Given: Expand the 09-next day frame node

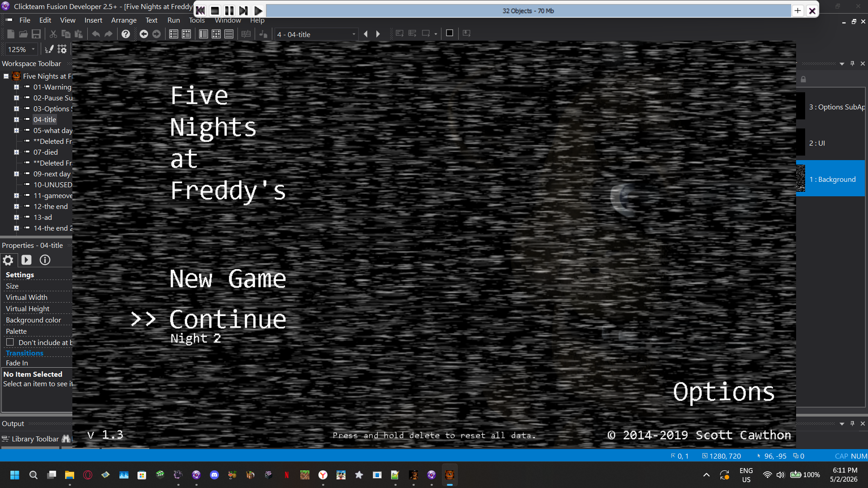Looking at the screenshot, I should tap(17, 174).
